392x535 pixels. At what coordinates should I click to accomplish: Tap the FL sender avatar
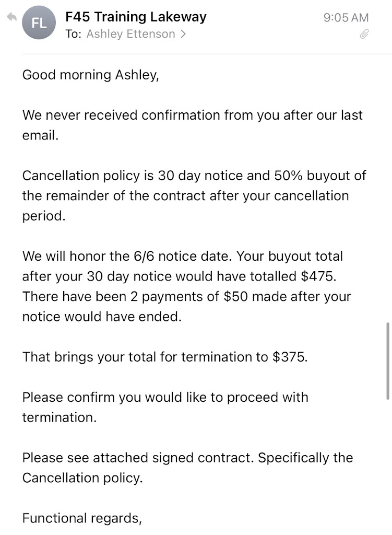click(39, 23)
